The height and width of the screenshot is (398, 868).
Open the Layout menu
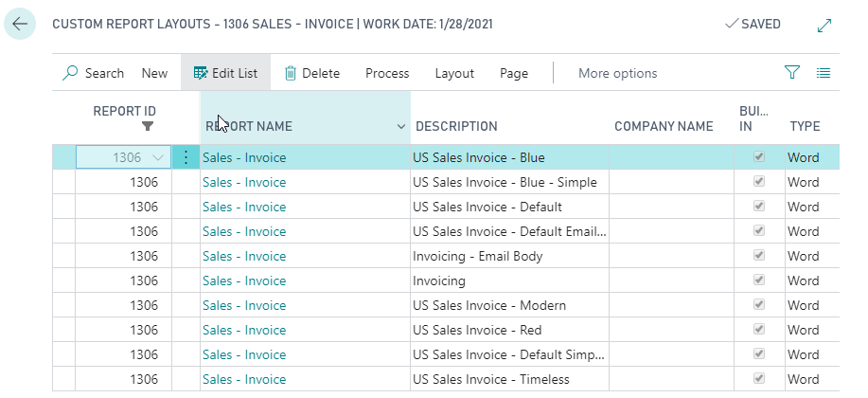coord(454,73)
